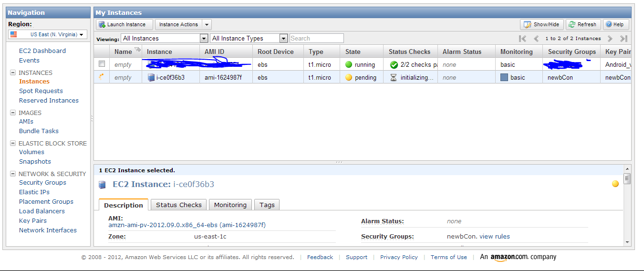Click the tag icon in Name column header

point(138,50)
